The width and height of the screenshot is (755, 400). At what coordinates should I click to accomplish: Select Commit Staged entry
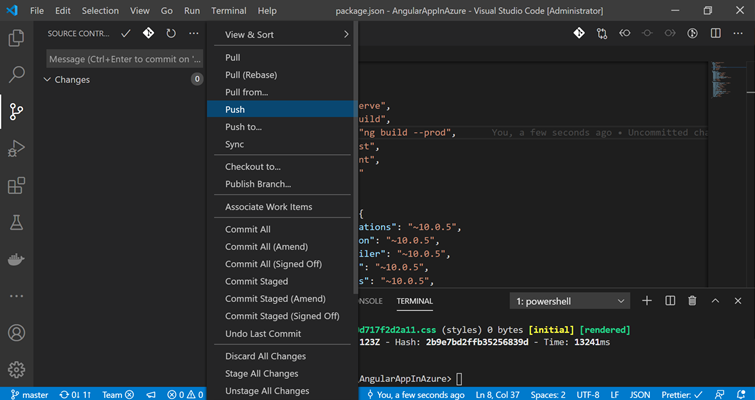click(282, 281)
